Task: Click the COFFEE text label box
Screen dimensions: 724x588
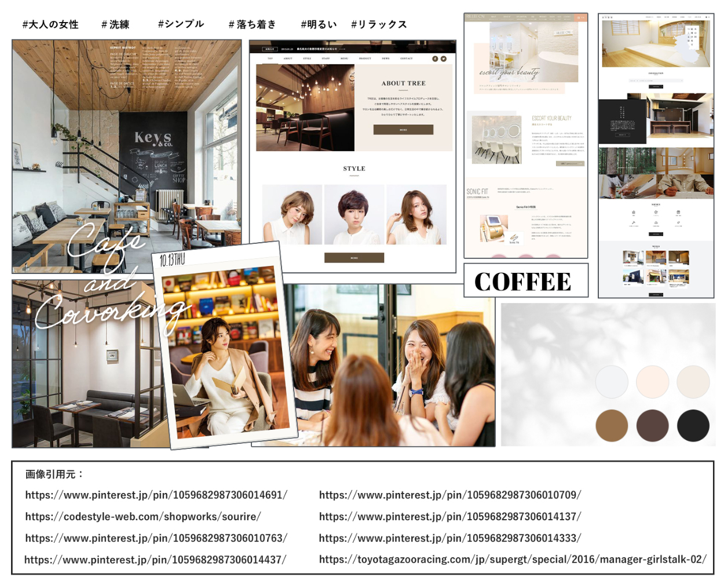Action: pos(525,281)
